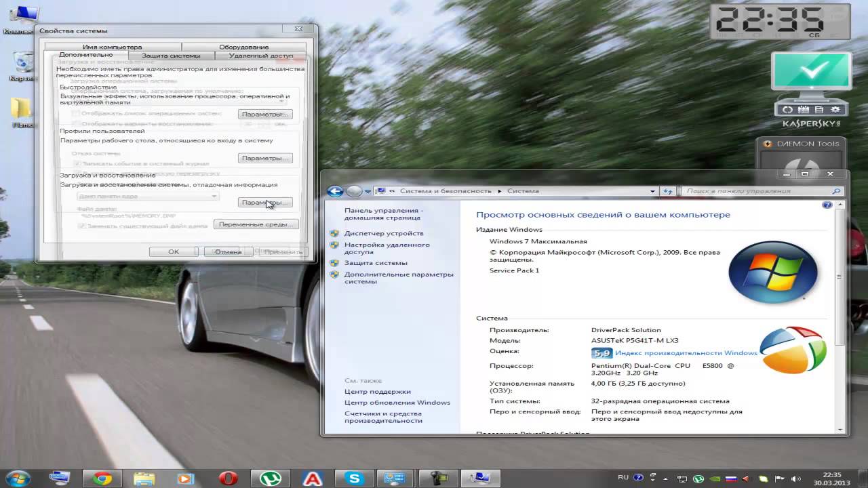Click Параметры under Загрузка и восстановление

[265, 202]
